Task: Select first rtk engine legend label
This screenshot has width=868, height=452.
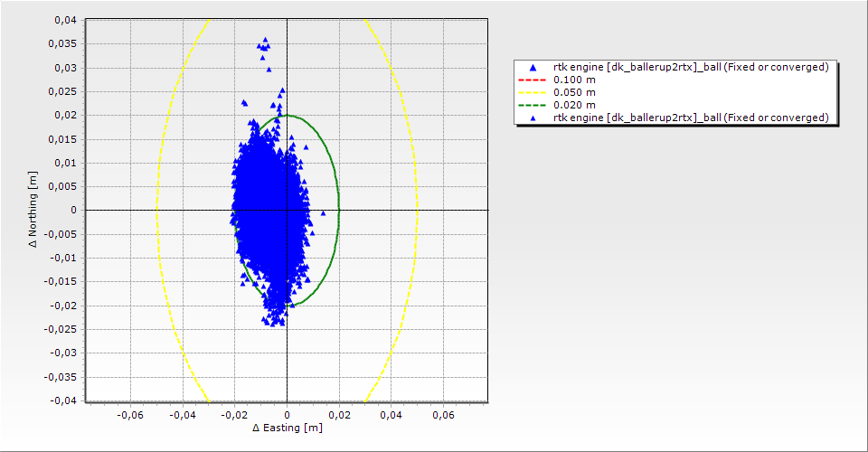Action: click(x=691, y=67)
